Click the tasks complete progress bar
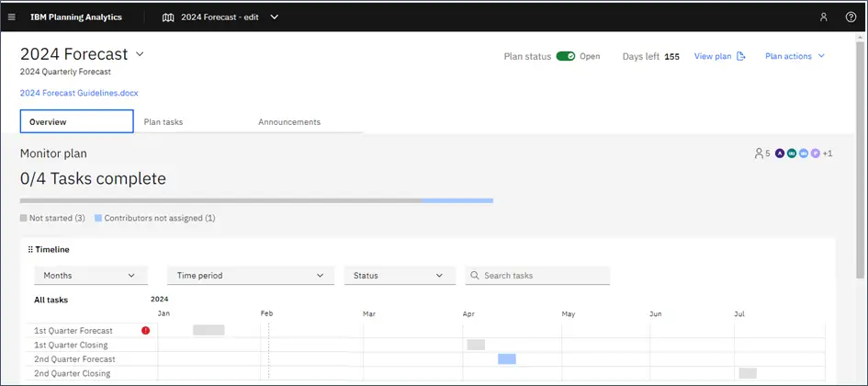The height and width of the screenshot is (386, 868). tap(256, 200)
